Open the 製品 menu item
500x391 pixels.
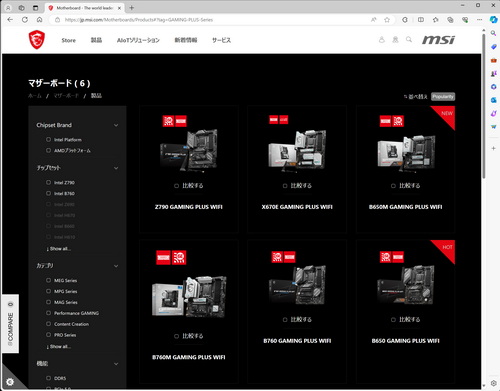(x=96, y=40)
